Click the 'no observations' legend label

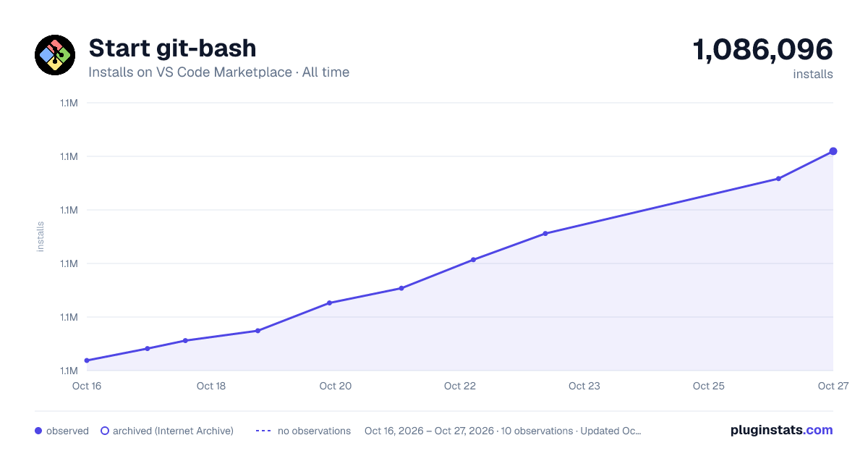tap(314, 431)
